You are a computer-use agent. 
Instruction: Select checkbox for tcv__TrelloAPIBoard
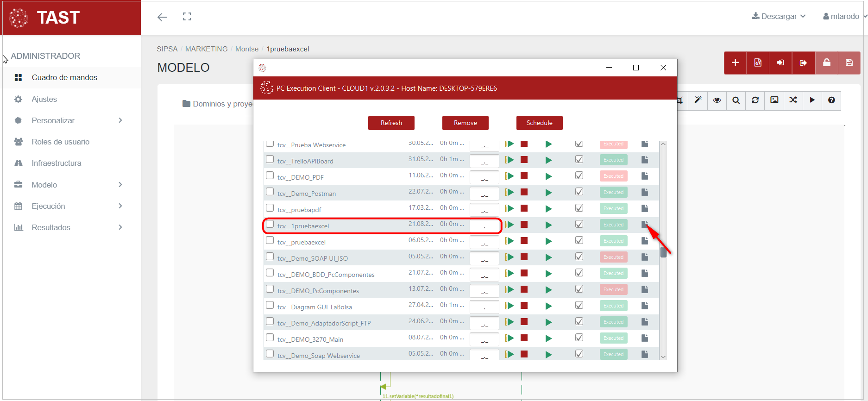(270, 160)
